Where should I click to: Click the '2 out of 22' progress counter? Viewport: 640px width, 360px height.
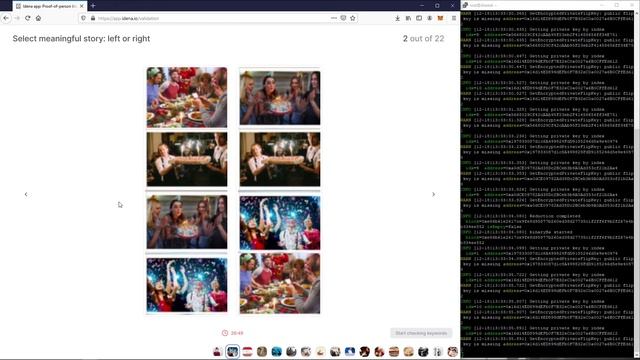point(423,38)
